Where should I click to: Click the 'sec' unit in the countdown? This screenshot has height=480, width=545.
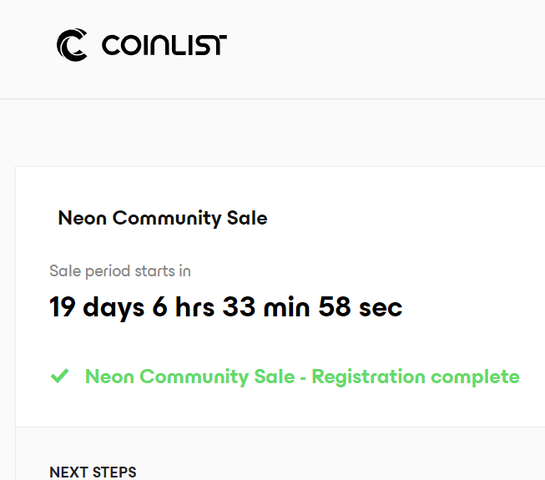[x=381, y=308]
